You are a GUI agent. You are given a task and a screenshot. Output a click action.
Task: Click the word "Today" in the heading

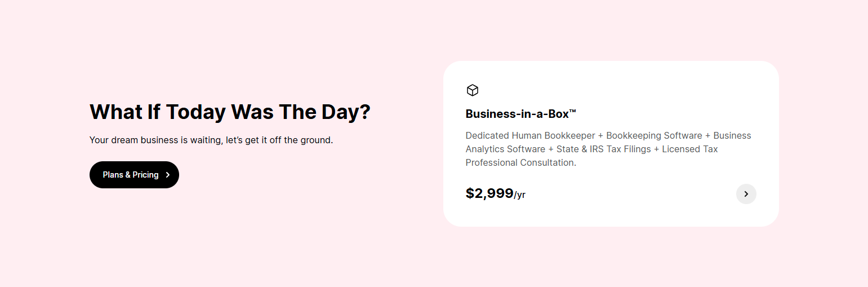(x=195, y=112)
